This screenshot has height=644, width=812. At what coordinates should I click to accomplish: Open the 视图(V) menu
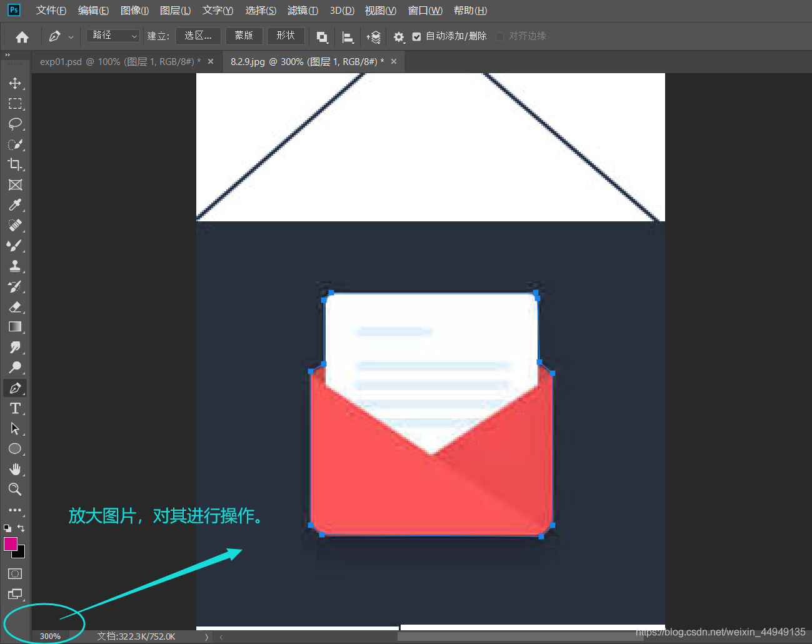[x=381, y=11]
